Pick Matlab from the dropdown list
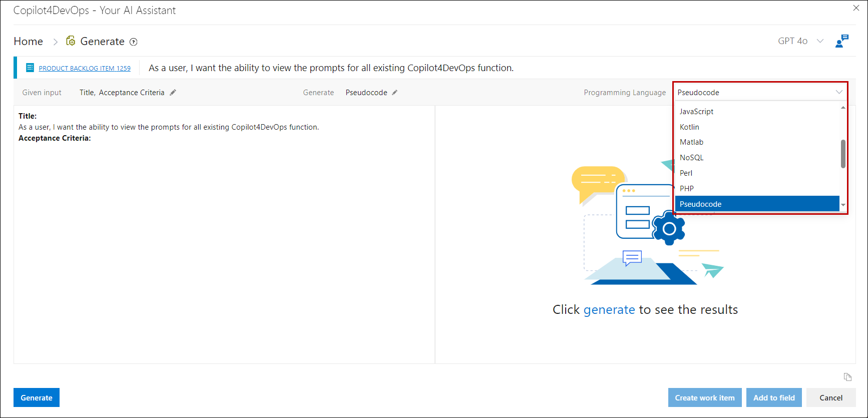868x418 pixels. click(757, 142)
